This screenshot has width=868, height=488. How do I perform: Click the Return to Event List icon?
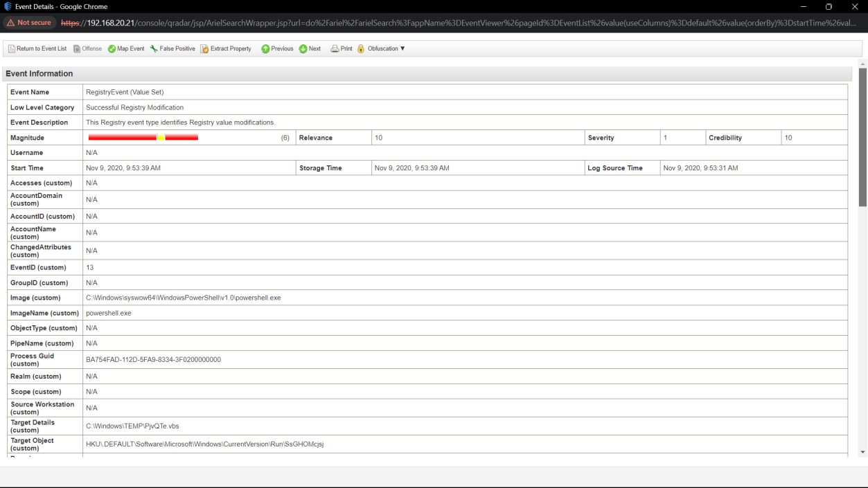coord(12,49)
